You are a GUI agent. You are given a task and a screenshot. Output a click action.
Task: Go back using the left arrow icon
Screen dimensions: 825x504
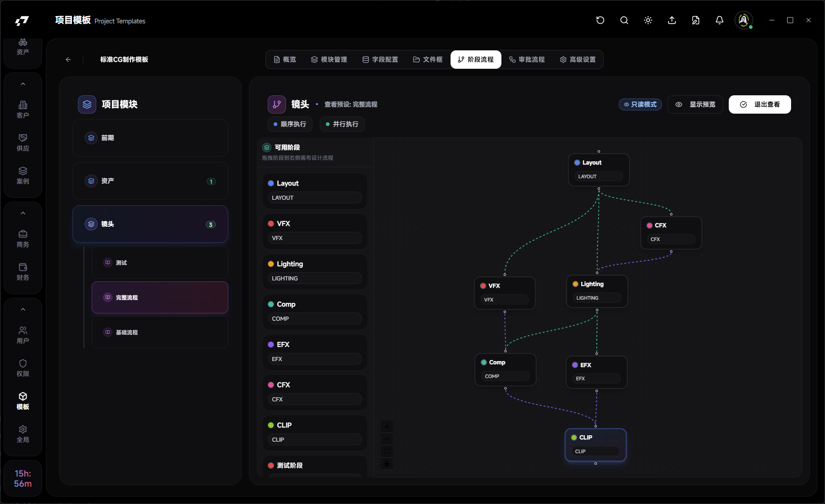point(68,60)
